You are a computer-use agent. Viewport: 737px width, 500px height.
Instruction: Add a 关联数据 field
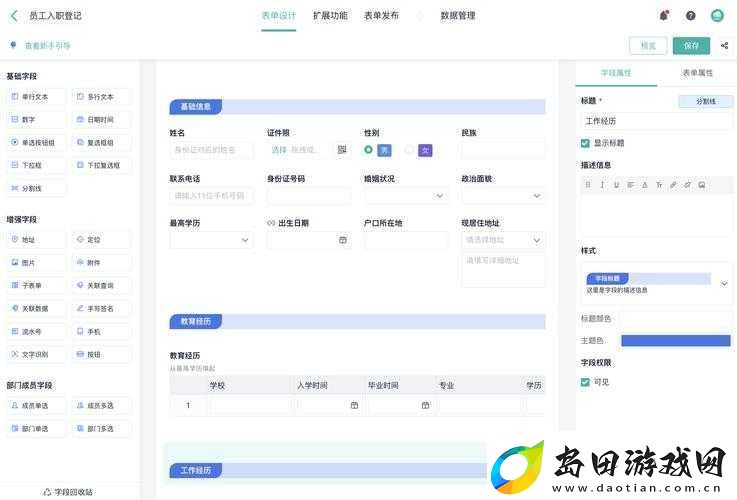36,308
